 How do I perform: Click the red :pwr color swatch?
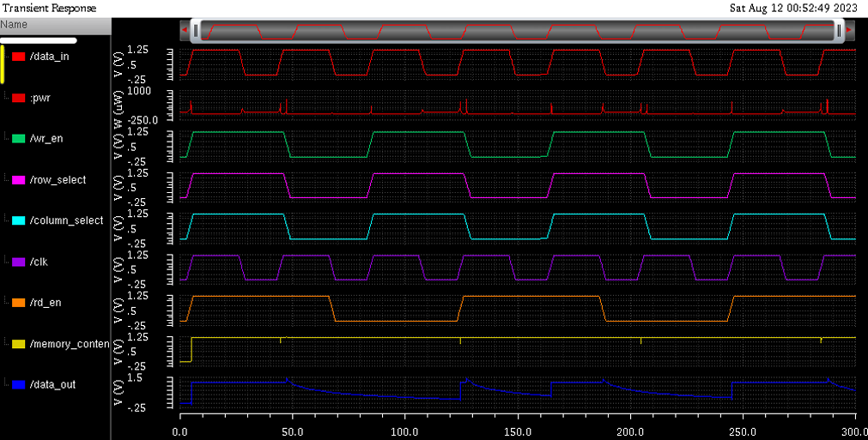tap(19, 98)
